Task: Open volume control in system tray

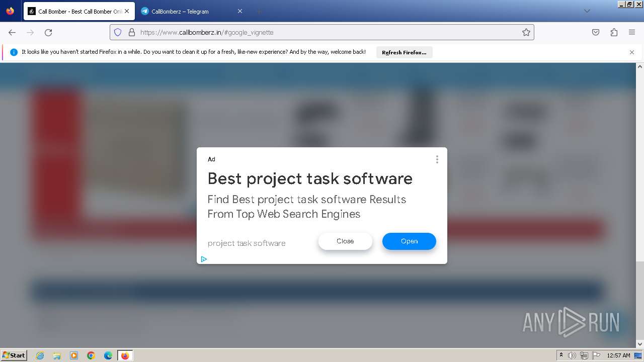Action: (x=572, y=355)
